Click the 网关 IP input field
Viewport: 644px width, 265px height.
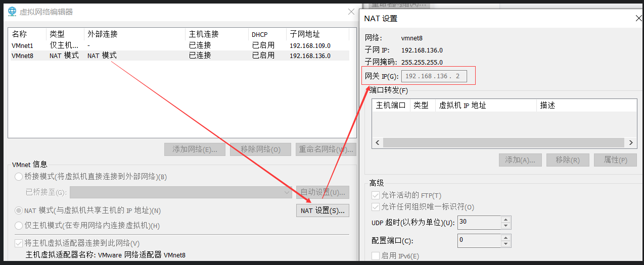pyautogui.click(x=434, y=76)
